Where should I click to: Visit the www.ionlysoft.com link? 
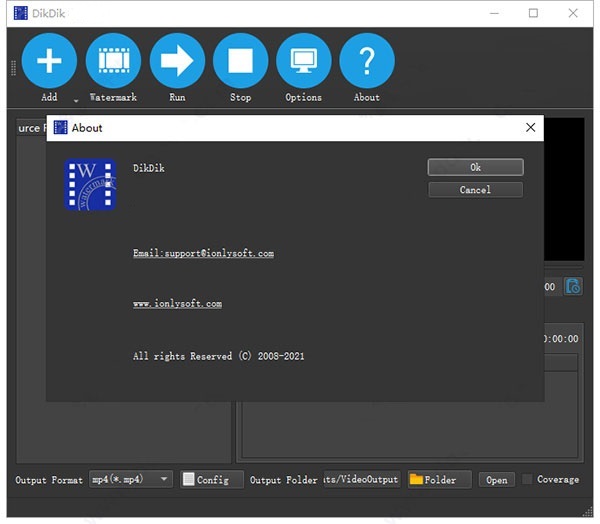pyautogui.click(x=177, y=304)
